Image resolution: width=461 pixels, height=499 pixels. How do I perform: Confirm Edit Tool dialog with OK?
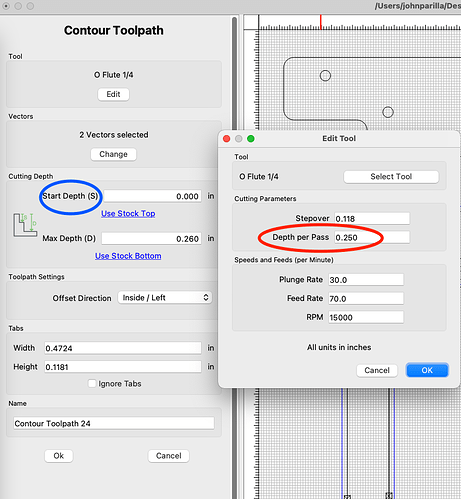[427, 370]
